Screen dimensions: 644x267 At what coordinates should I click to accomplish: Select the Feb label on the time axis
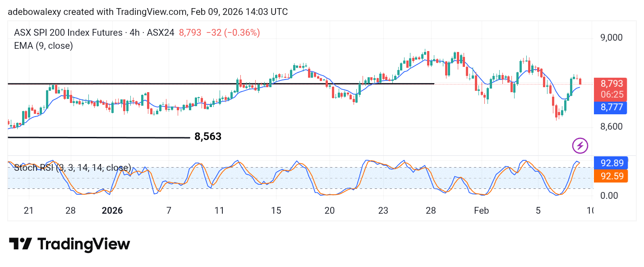(481, 211)
